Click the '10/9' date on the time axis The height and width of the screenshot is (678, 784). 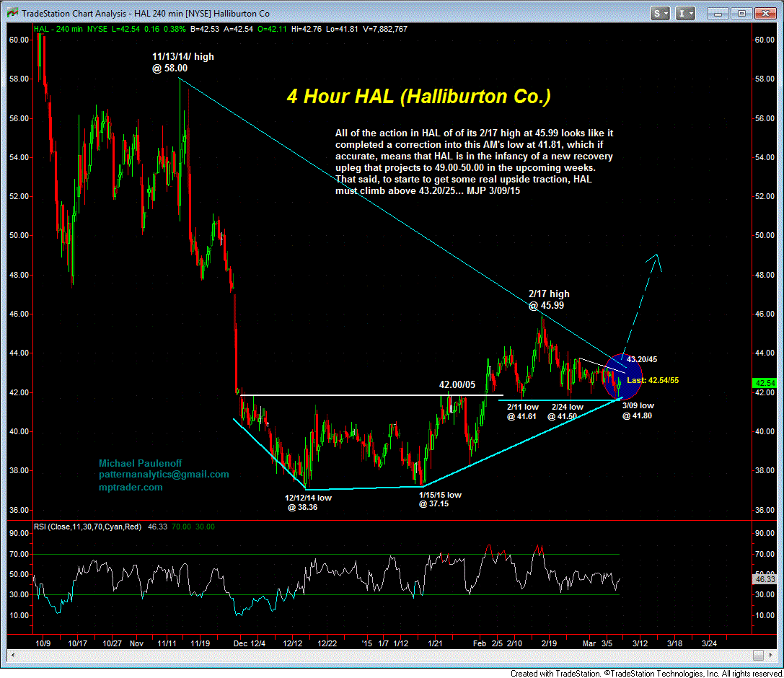43,643
